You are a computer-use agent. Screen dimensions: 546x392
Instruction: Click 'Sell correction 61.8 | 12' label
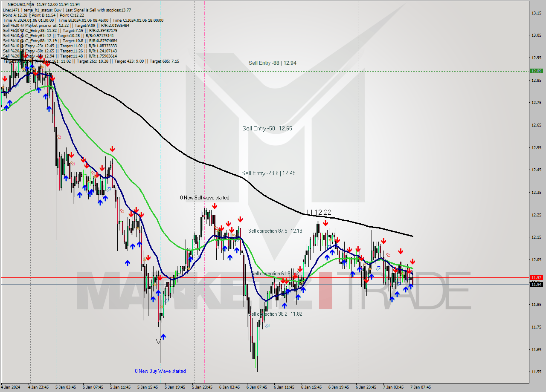click(275, 274)
